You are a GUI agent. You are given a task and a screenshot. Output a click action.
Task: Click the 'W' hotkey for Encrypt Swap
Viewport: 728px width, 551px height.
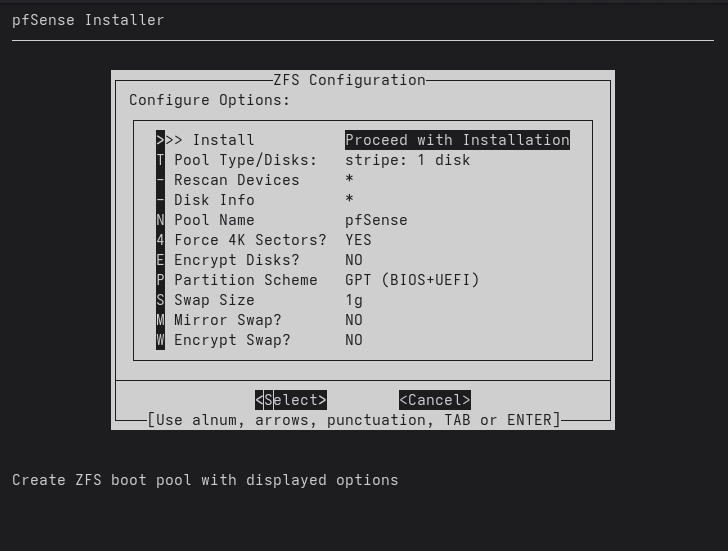tap(160, 339)
